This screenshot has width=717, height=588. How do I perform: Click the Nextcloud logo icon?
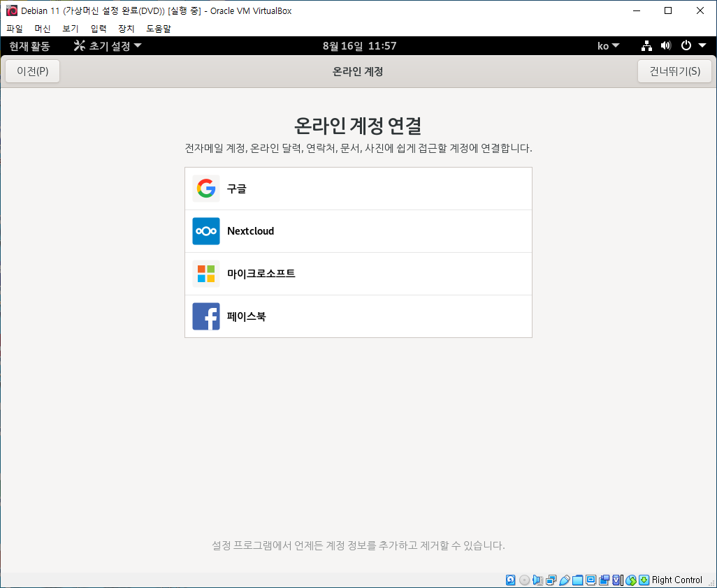point(205,230)
